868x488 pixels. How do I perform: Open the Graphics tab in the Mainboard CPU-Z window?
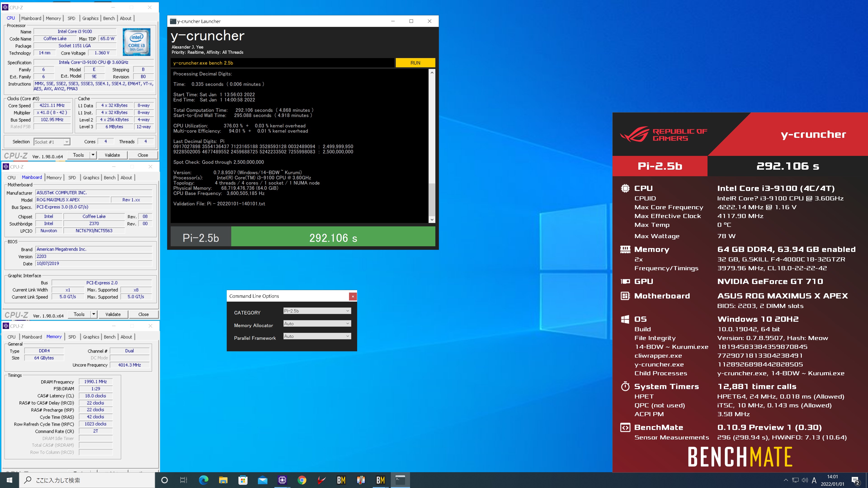coord(91,178)
